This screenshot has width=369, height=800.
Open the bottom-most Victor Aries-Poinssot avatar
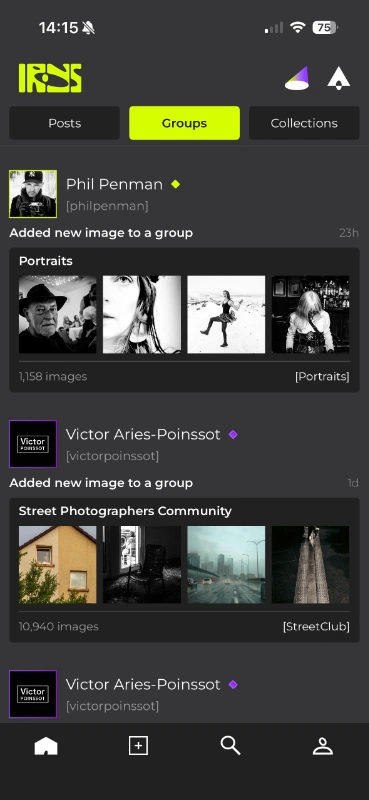coord(33,694)
